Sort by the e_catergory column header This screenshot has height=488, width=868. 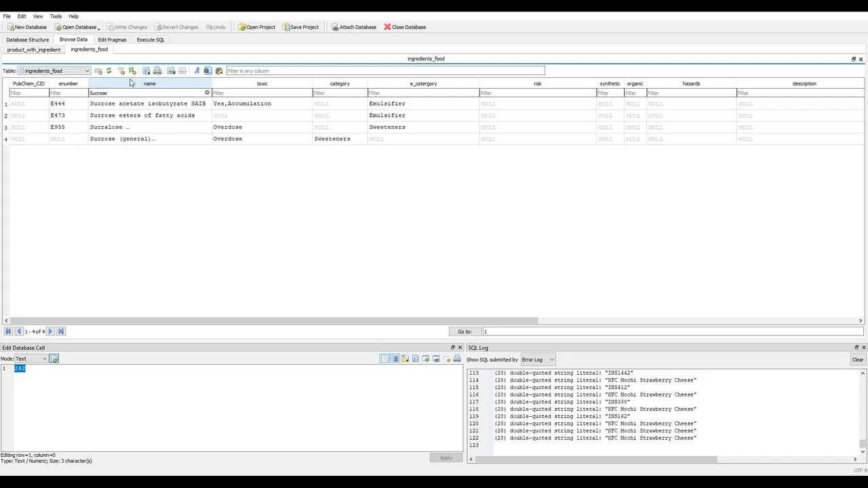click(423, 83)
